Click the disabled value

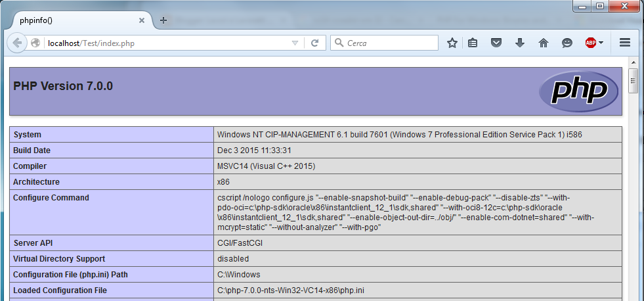coord(233,259)
